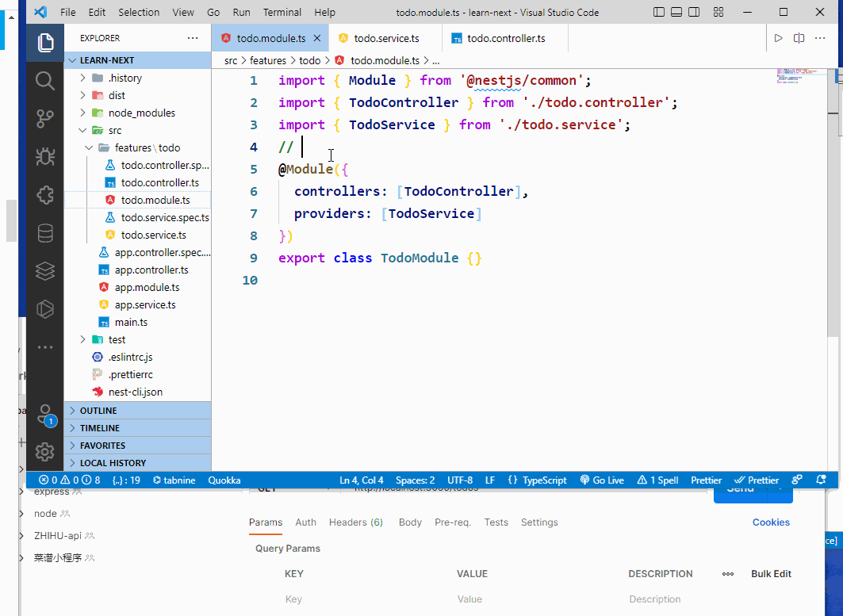The image size is (843, 616).
Task: Toggle Do Not Disturb notifications bell
Action: coord(822,480)
